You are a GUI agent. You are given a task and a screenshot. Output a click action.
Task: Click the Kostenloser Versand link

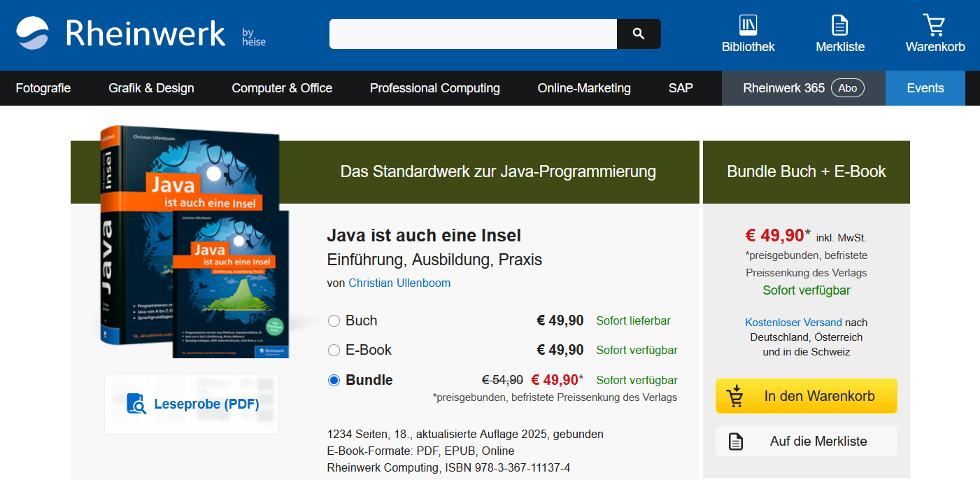click(x=793, y=323)
